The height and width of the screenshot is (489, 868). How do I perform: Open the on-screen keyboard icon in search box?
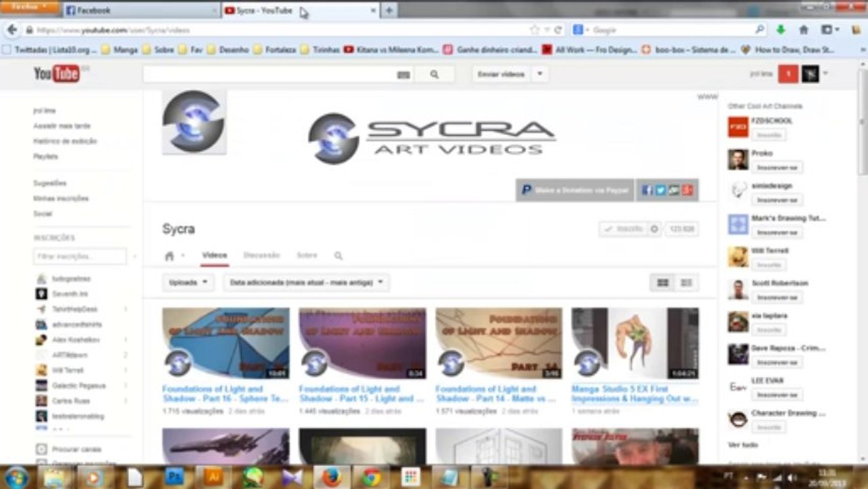tap(403, 75)
